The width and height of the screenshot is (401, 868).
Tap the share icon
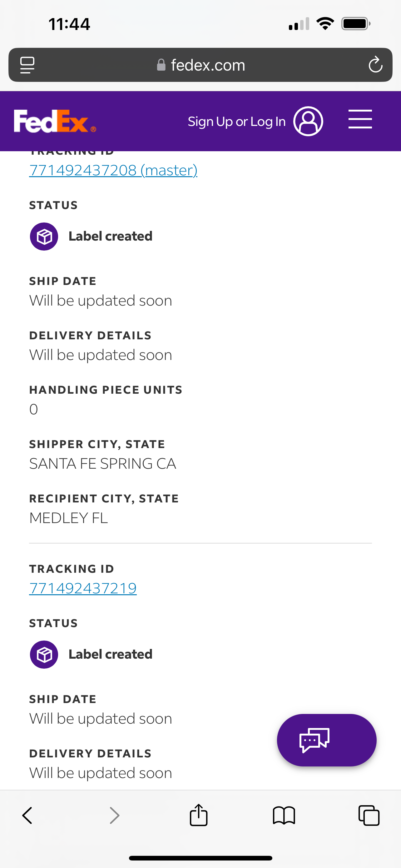click(199, 816)
